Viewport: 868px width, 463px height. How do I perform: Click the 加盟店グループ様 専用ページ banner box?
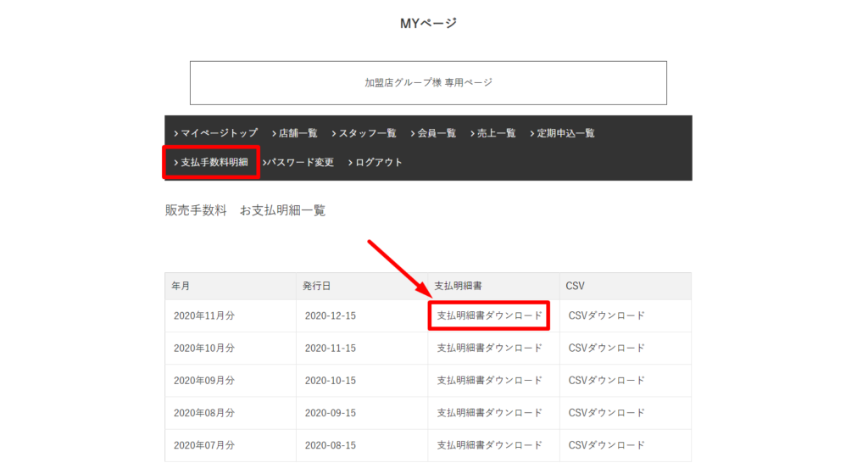(x=428, y=83)
